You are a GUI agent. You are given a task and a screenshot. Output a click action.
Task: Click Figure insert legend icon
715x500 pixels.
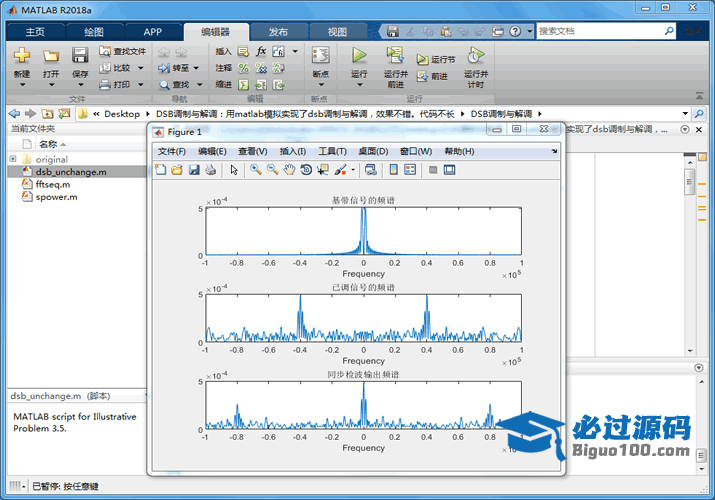tap(410, 170)
